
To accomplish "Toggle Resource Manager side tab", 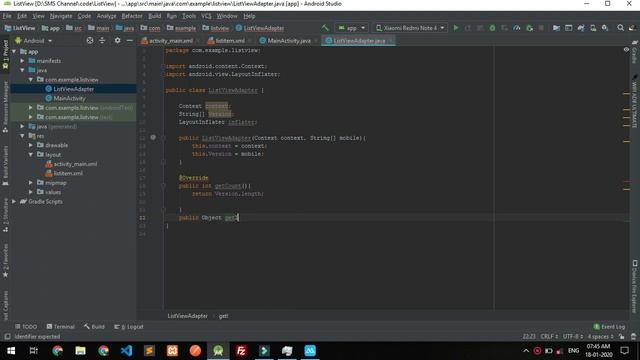I will (5, 107).
